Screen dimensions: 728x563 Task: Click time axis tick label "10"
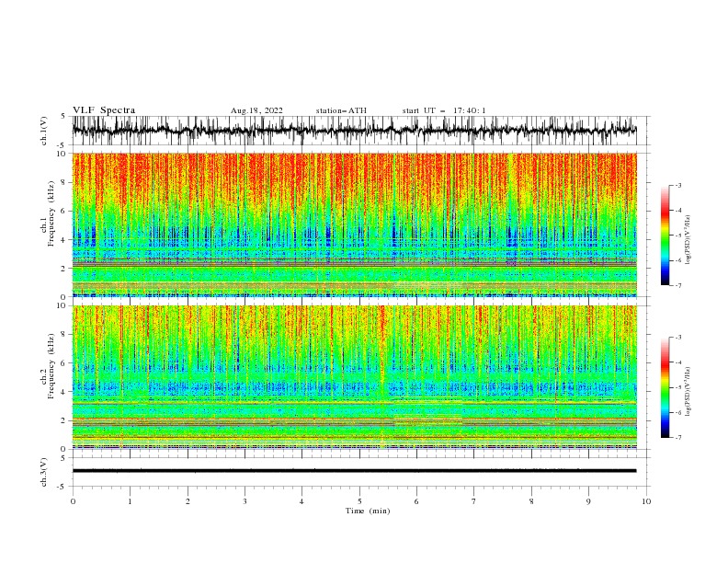[x=646, y=501]
